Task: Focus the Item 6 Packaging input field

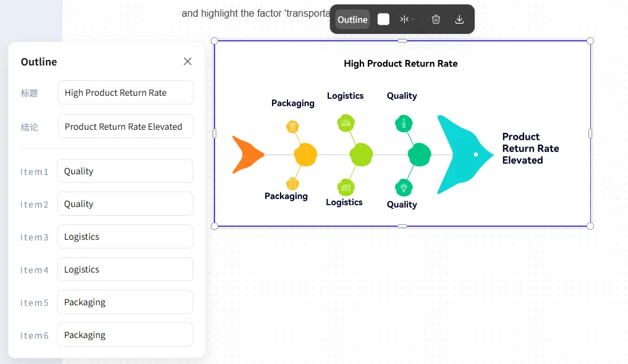Action: point(125,335)
